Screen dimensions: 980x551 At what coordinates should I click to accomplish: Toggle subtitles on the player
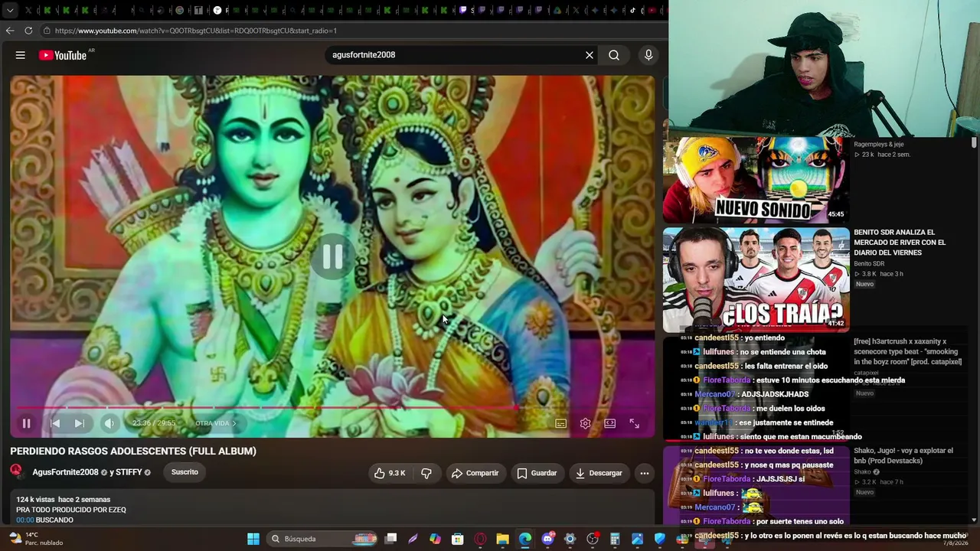(561, 423)
